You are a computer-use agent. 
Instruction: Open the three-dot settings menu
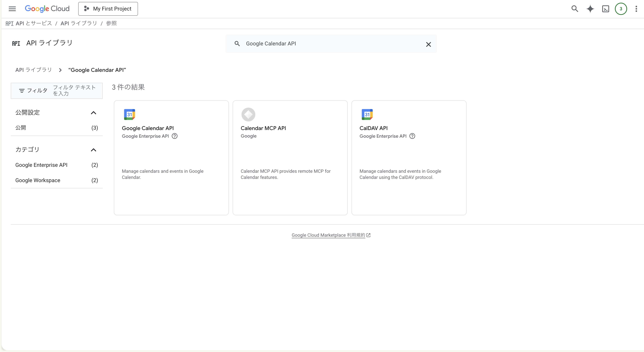[636, 9]
